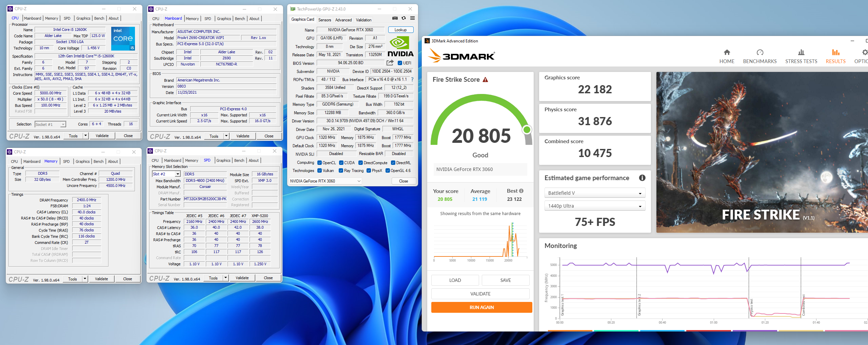Toggle the Ray Tracing checkbox

(x=341, y=171)
